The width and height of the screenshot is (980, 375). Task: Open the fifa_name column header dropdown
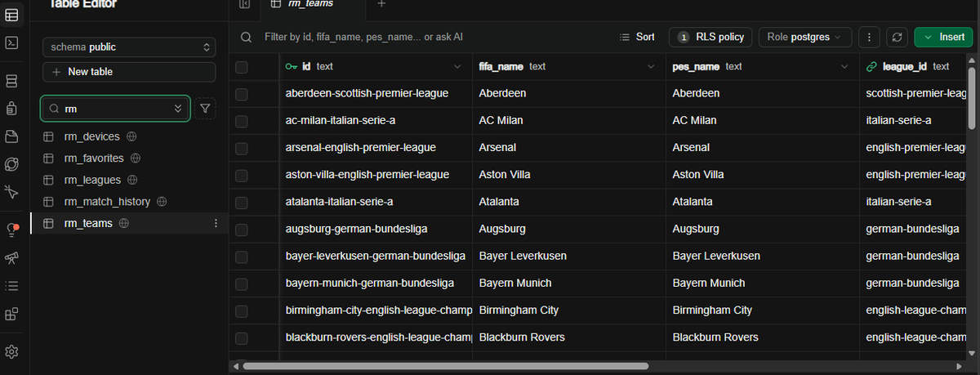point(651,66)
